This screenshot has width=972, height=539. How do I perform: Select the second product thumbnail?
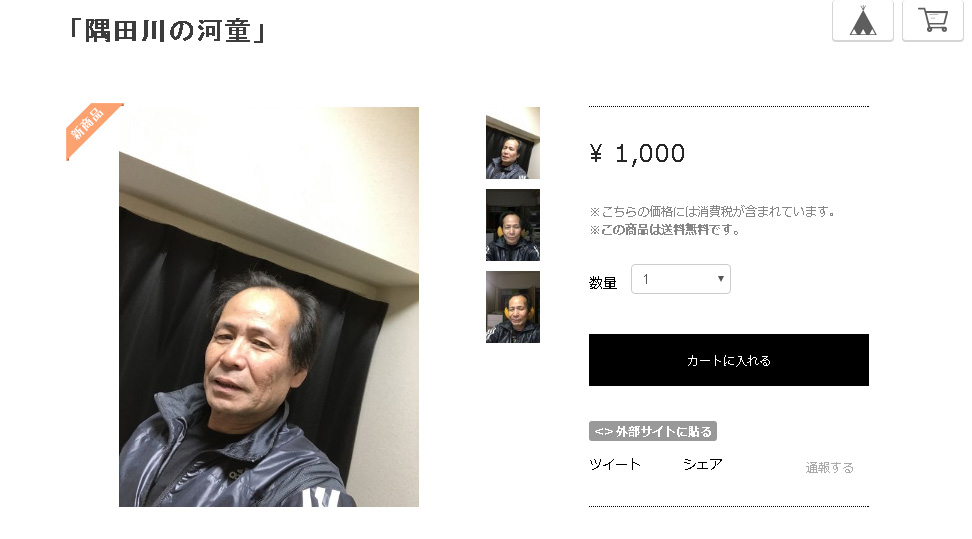(513, 225)
